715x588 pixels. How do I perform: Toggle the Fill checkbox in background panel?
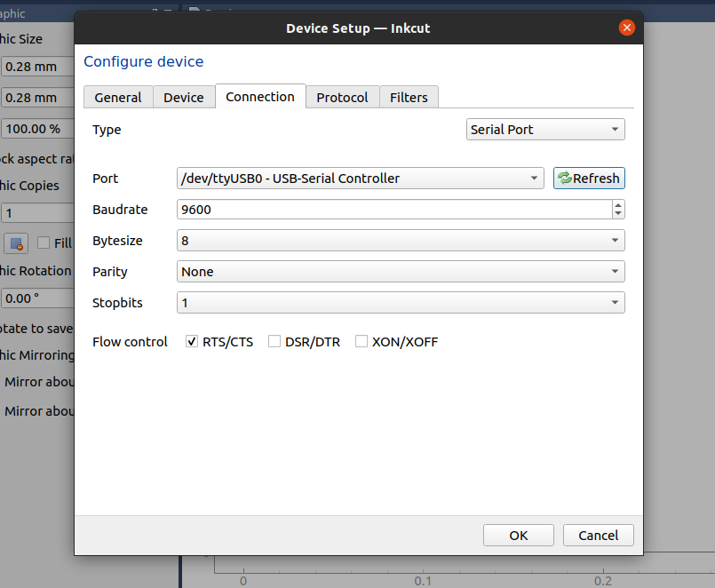(x=44, y=242)
